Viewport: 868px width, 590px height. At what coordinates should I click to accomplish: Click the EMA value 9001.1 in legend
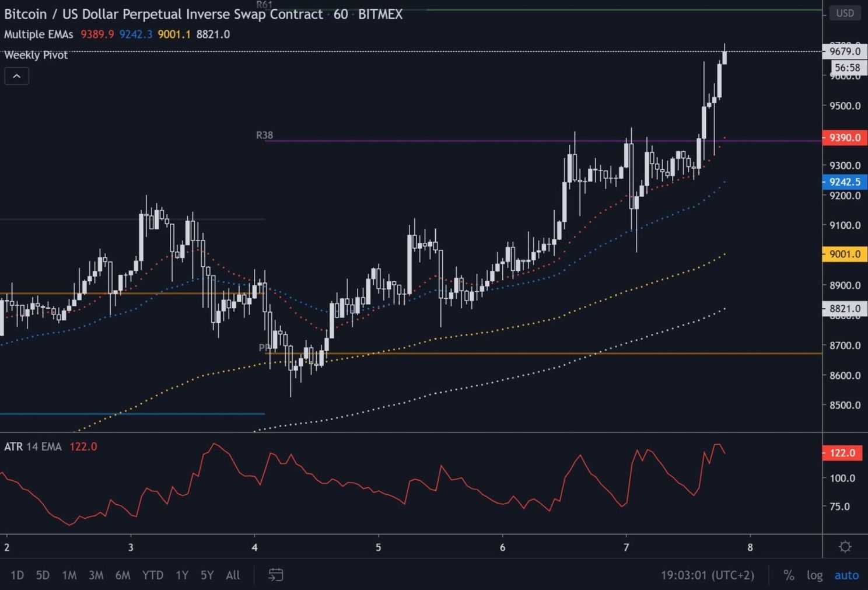click(x=174, y=34)
